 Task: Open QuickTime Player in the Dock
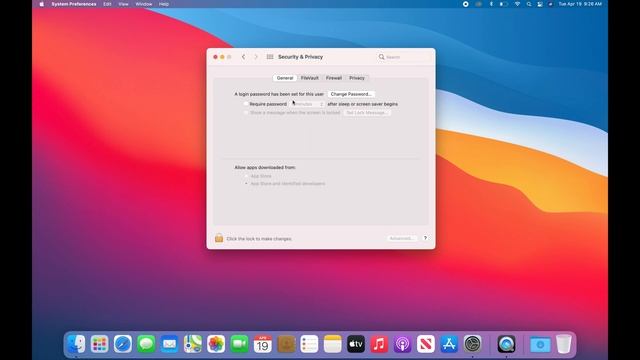pyautogui.click(x=506, y=344)
